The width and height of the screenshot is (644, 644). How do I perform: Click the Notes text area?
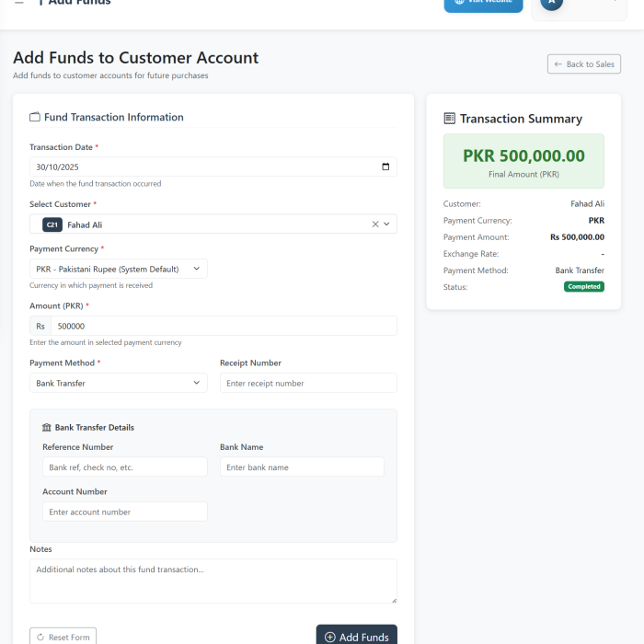pos(213,581)
